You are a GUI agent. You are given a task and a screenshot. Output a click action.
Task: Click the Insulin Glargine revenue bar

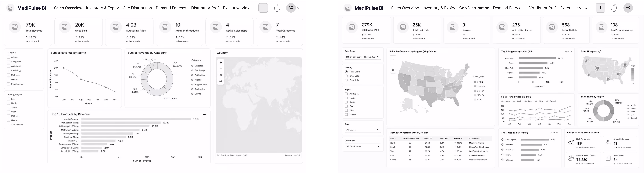click(x=136, y=119)
